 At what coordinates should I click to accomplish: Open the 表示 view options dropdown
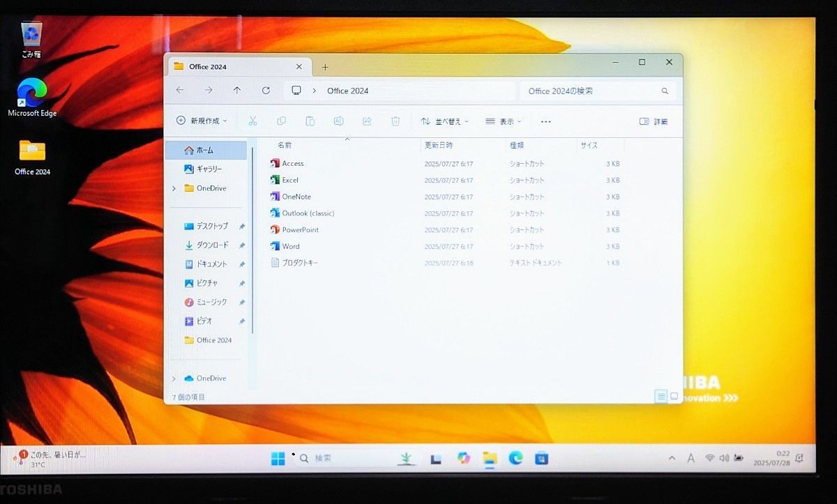pyautogui.click(x=504, y=121)
